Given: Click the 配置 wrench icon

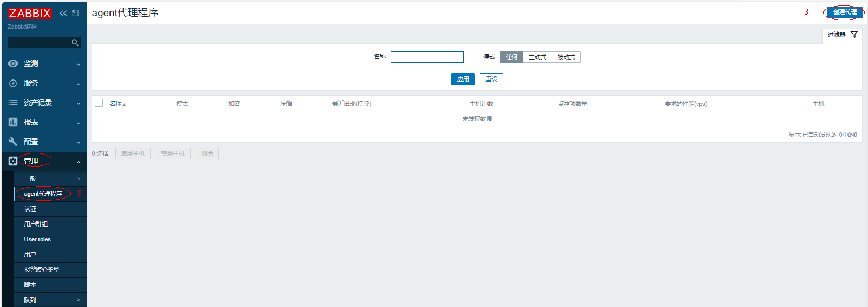Looking at the screenshot, I should [x=13, y=142].
